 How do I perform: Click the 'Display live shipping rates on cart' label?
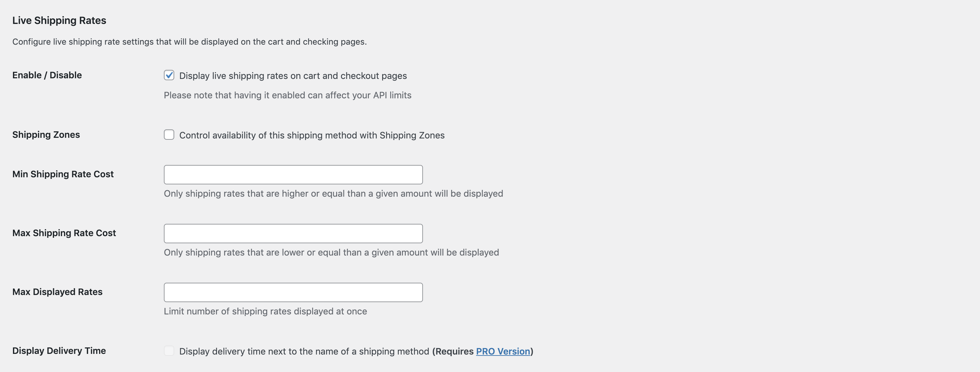tap(293, 76)
